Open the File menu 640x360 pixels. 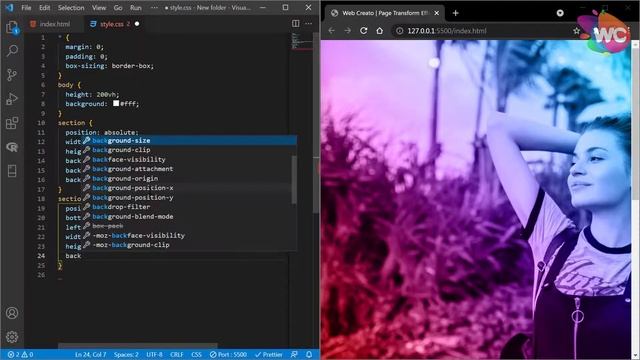point(26,8)
